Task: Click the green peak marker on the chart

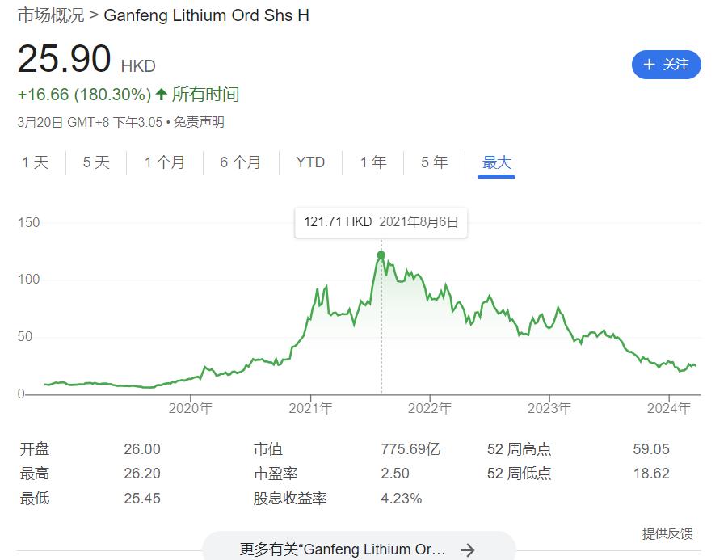Action: click(x=381, y=255)
